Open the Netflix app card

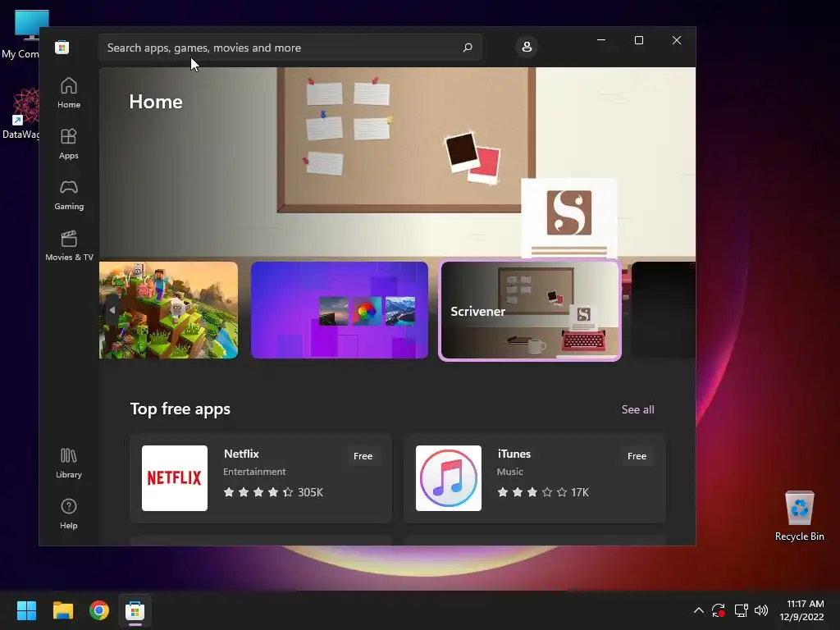click(261, 478)
